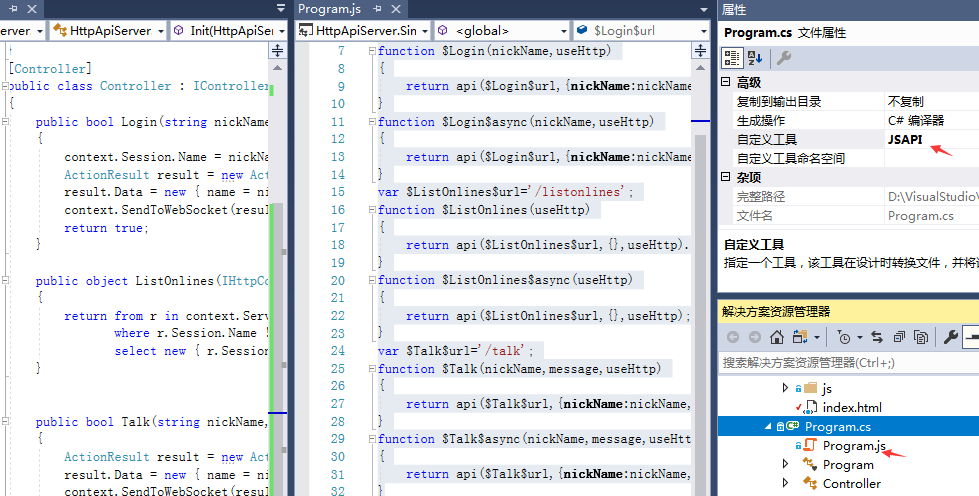Click Back arrow in Solution Explorer toolbar
The image size is (979, 496).
tap(733, 337)
